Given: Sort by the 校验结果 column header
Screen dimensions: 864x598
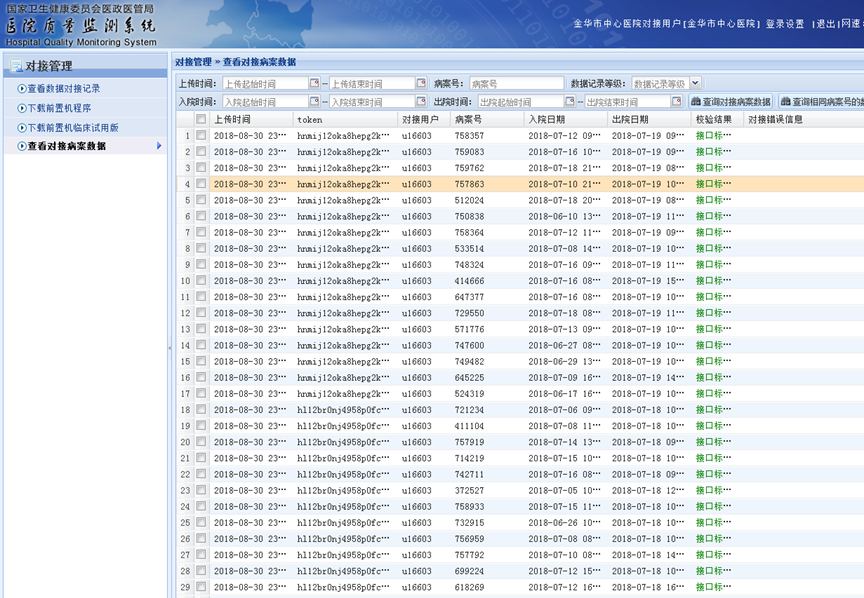Looking at the screenshot, I should [x=717, y=119].
